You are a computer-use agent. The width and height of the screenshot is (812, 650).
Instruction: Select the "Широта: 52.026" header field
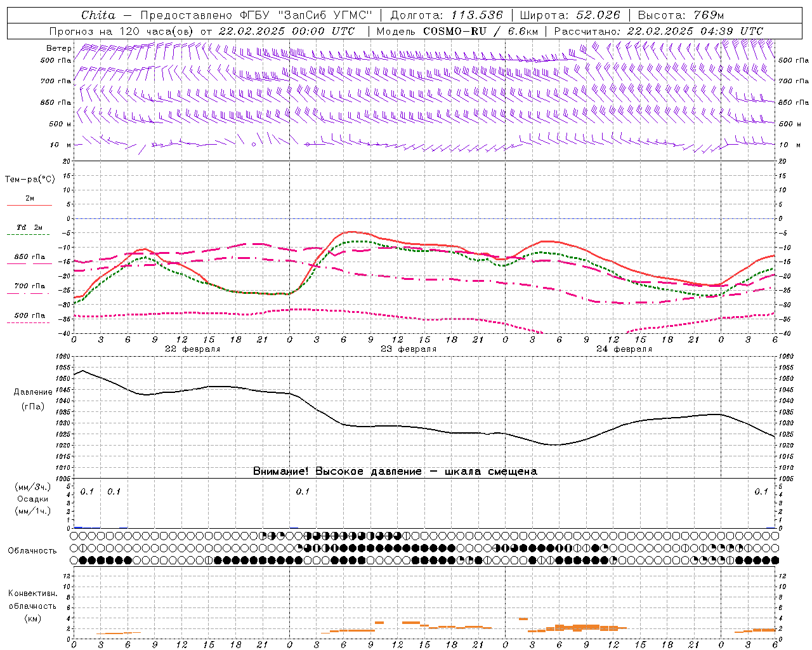pos(570,15)
